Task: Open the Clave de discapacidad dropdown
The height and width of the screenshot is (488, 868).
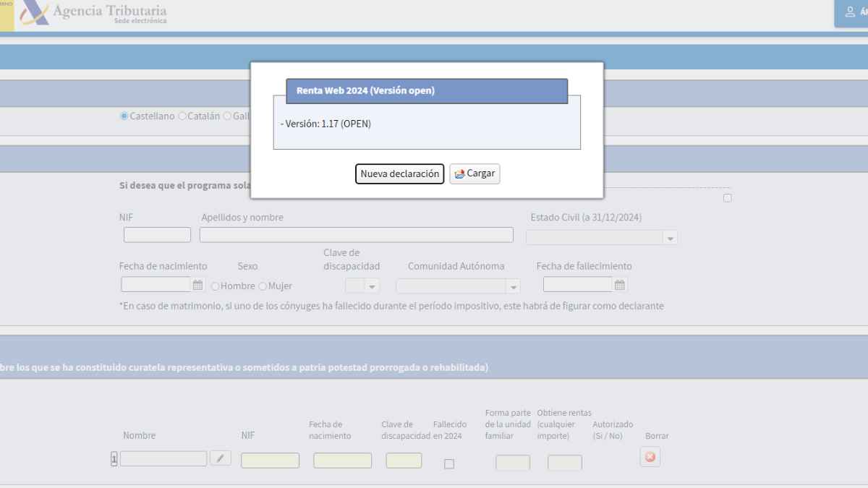Action: [x=371, y=285]
